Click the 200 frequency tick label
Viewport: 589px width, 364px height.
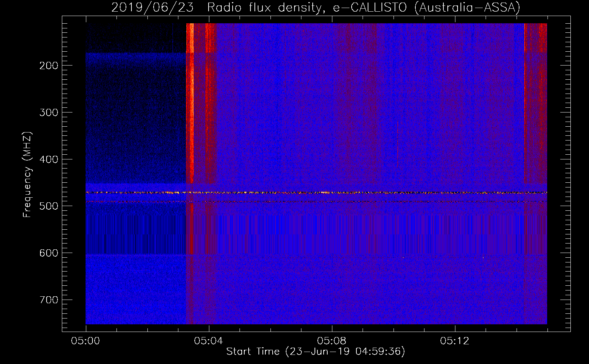[x=49, y=66]
